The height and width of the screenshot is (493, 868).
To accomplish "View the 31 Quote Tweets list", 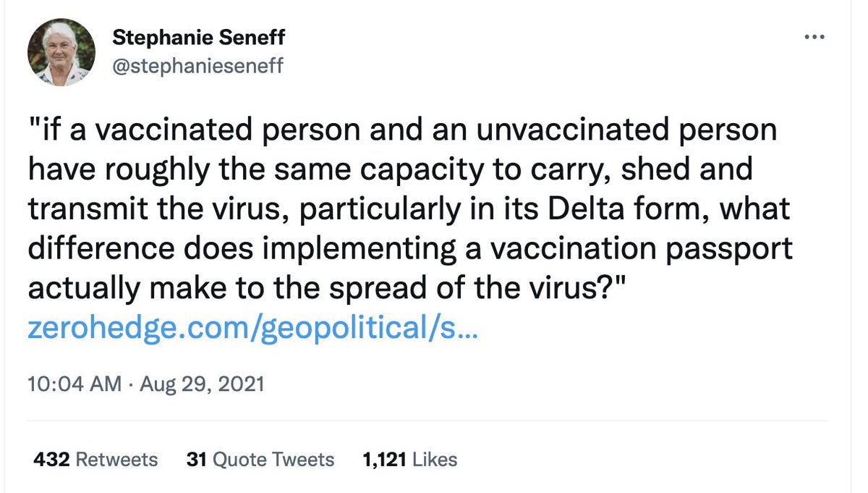I will pyautogui.click(x=260, y=459).
